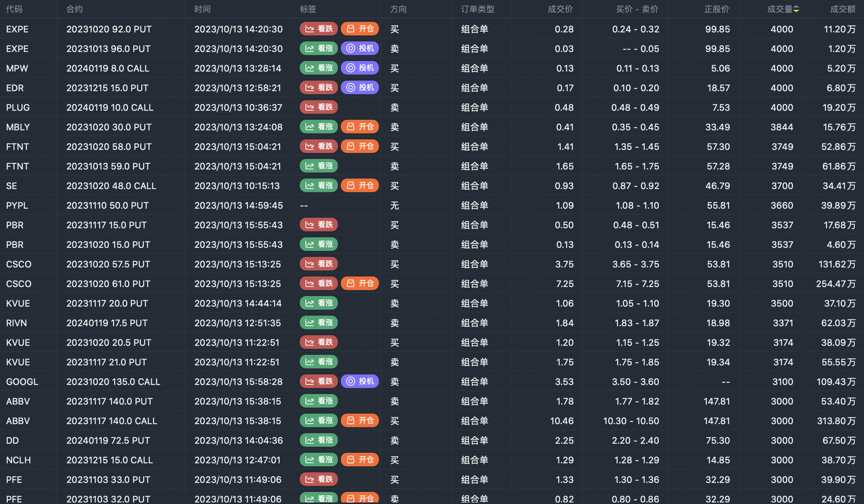Click the 看涨 tag in FTNT 59.0 PUT row

pos(319,166)
